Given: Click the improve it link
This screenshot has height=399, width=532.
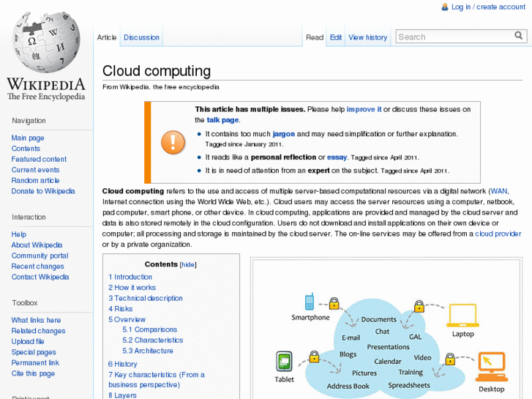Looking at the screenshot, I should point(364,109).
